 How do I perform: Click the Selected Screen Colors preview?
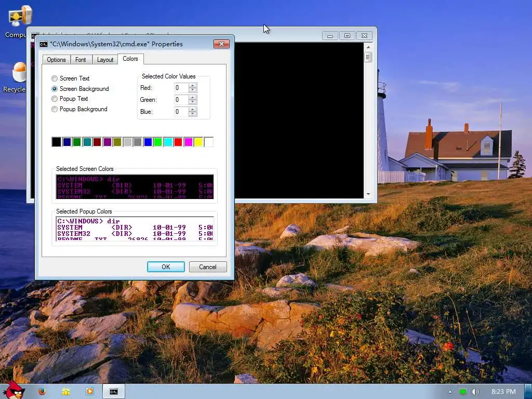[x=135, y=187]
